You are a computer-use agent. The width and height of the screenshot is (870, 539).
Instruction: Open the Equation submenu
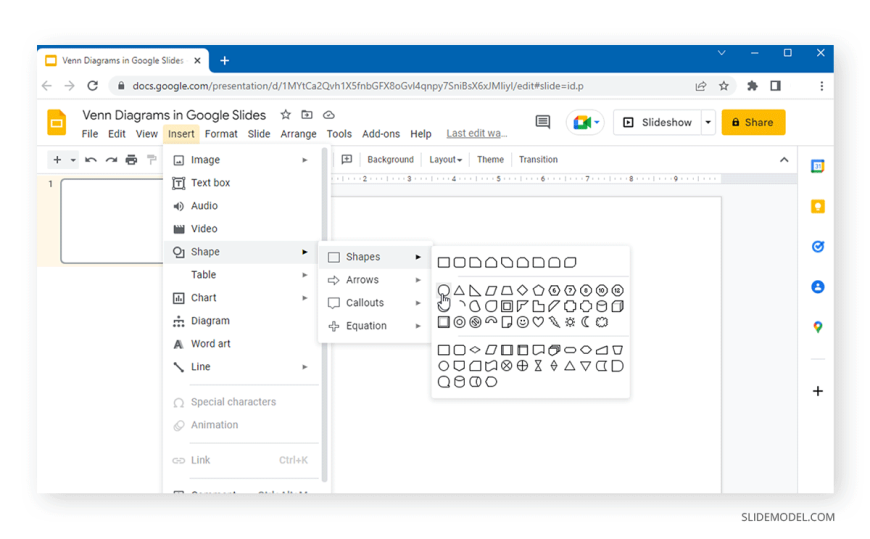point(375,326)
